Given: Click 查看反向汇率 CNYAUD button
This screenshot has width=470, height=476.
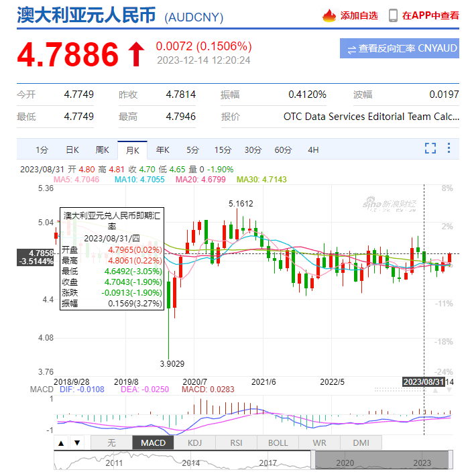Looking at the screenshot, I should (x=400, y=48).
